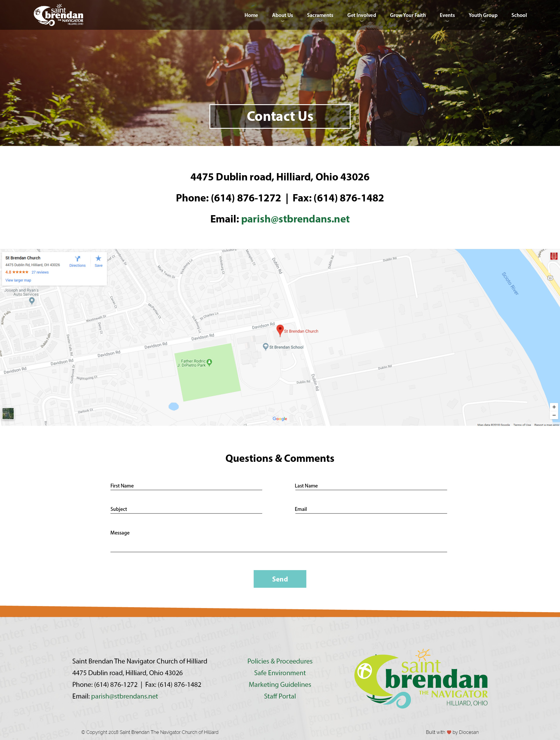This screenshot has height=740, width=560.
Task: Expand the About Us menu
Action: [x=282, y=15]
